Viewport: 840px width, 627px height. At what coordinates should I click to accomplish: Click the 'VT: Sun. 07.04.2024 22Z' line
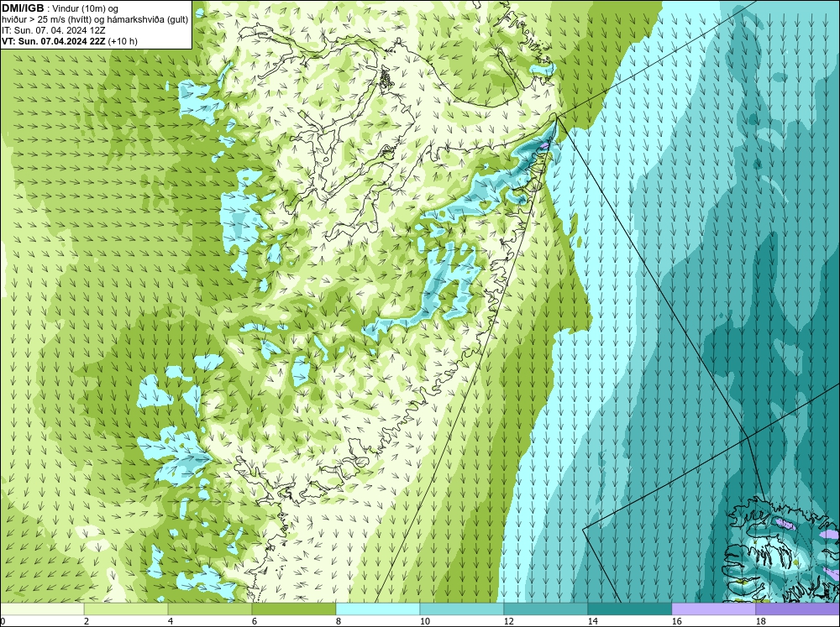54,41
